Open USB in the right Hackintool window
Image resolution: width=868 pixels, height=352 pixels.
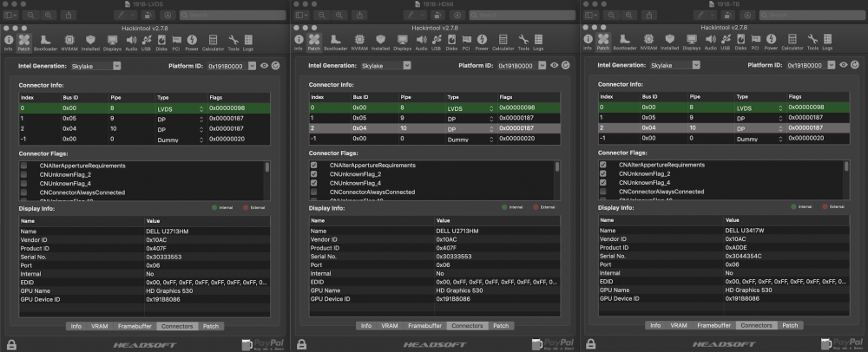point(725,42)
